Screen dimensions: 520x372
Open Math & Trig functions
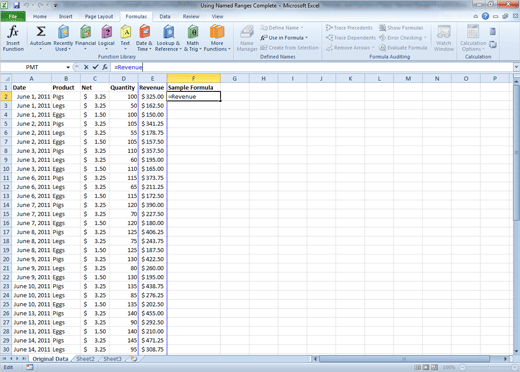pyautogui.click(x=193, y=38)
